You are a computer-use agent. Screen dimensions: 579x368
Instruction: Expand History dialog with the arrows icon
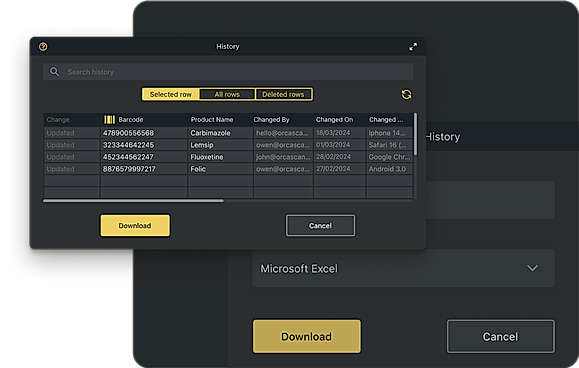click(413, 47)
